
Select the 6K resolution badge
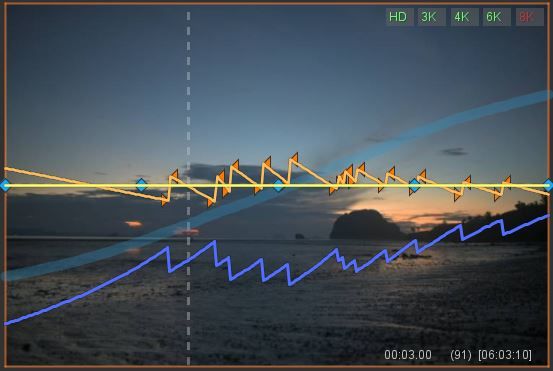click(x=496, y=17)
